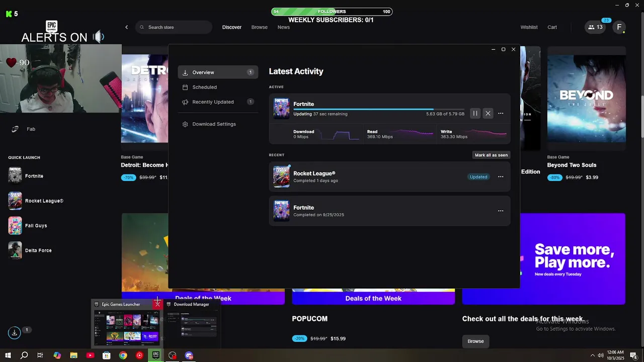The image size is (644, 362).
Task: Open options menu for updating Fortnite
Action: point(501,114)
